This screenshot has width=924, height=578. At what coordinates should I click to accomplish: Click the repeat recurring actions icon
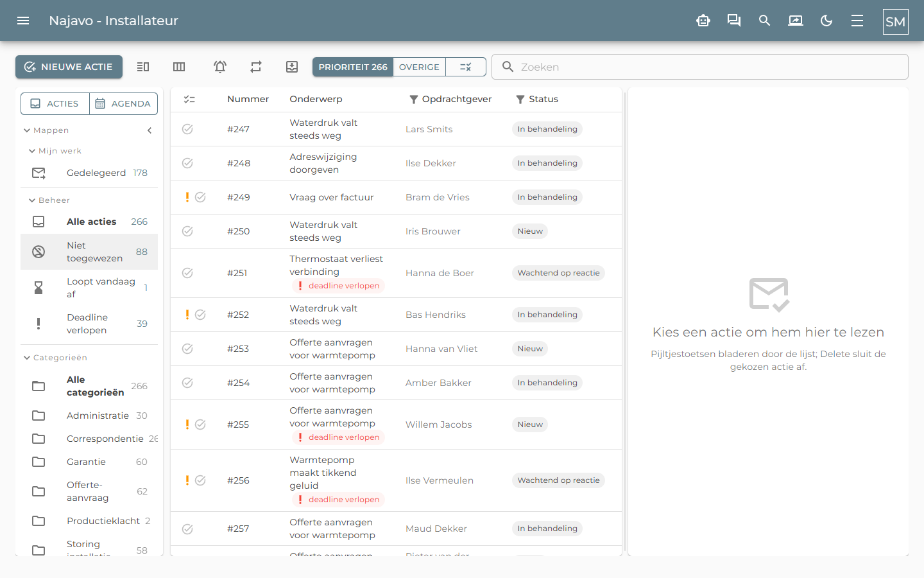point(256,67)
